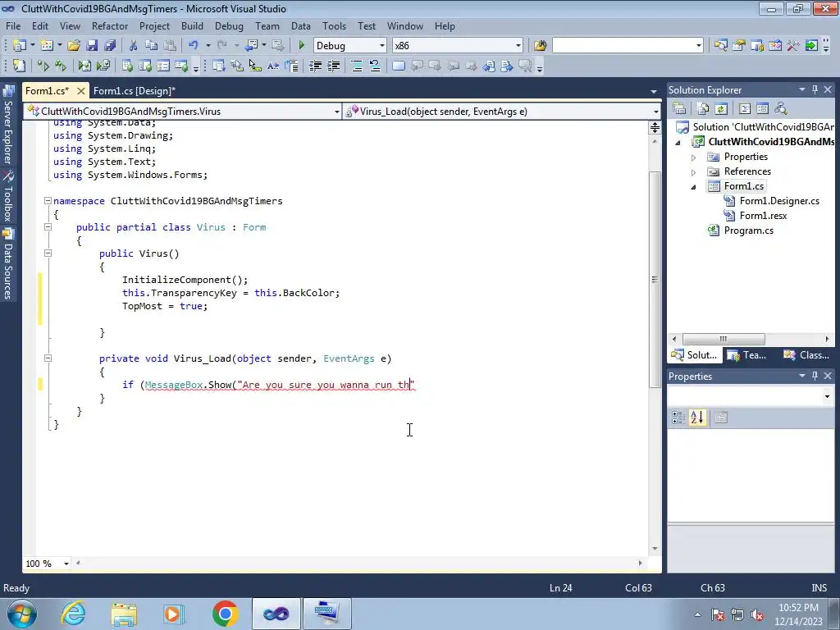Image resolution: width=840 pixels, height=630 pixels.
Task: Switch Properties panel to Categorized view
Action: [678, 418]
